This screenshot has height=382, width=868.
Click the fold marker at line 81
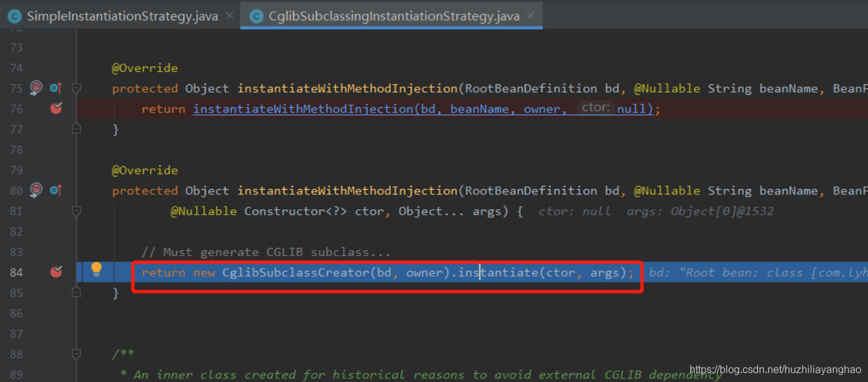(76, 211)
